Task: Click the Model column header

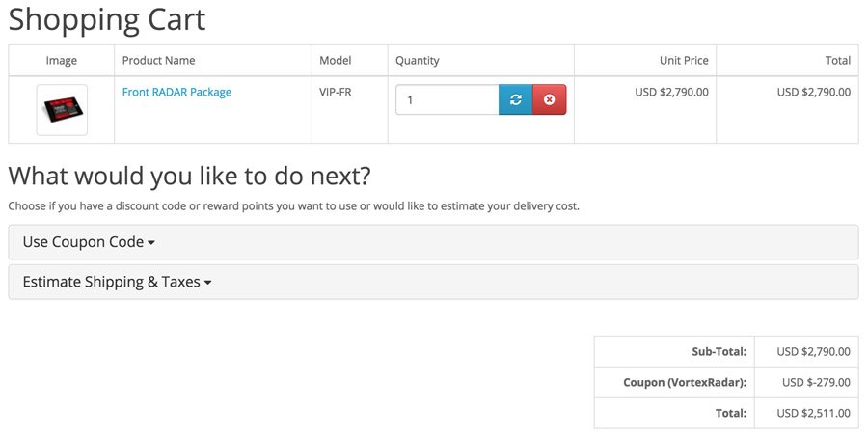Action: coord(335,61)
